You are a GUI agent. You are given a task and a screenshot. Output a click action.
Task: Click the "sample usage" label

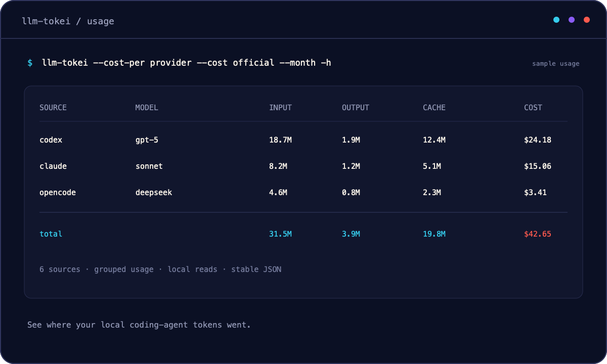click(556, 64)
